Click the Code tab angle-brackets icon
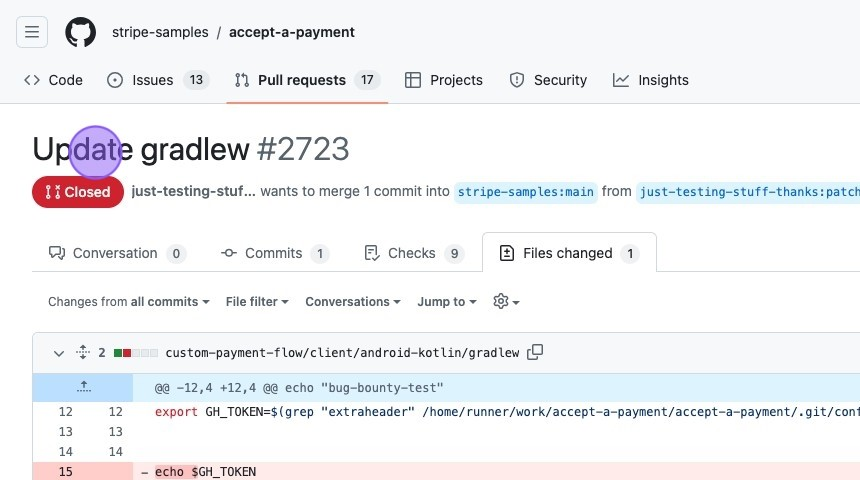The image size is (860, 480). (32, 80)
